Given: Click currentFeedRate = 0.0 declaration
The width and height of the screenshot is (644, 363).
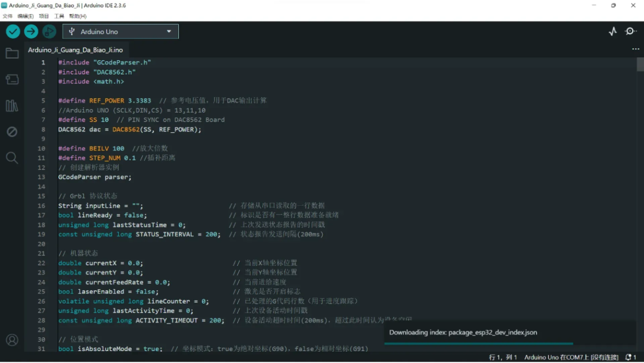Looking at the screenshot, I should (114, 282).
